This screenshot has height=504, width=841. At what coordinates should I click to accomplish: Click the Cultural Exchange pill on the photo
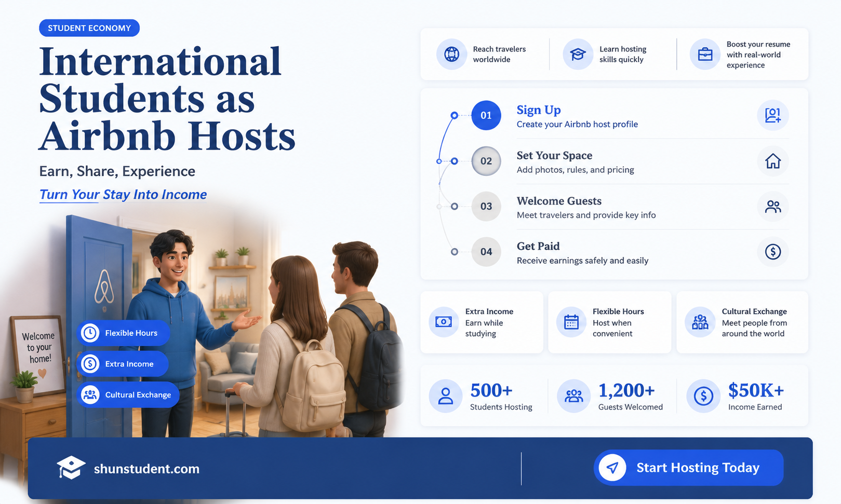tap(128, 395)
